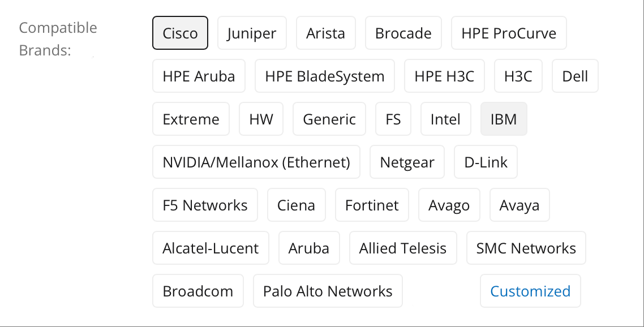Screen dimensions: 644x327
Task: Choose Palo Alto Networks brand
Action: [x=328, y=291]
